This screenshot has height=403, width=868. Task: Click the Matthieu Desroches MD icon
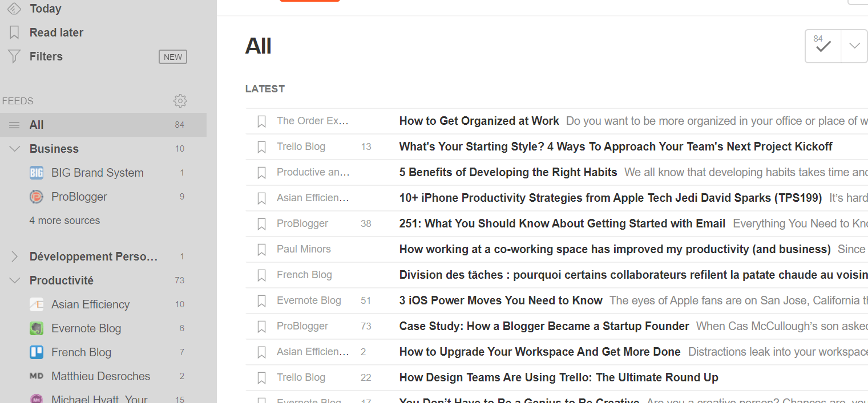[x=37, y=376]
